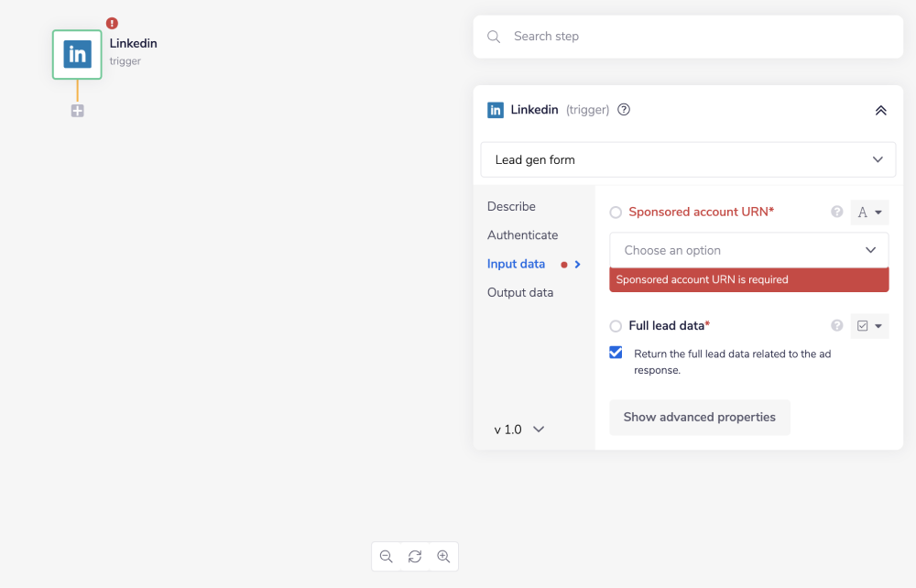Click the Show advanced properties button
This screenshot has height=588, width=916.
(x=699, y=417)
